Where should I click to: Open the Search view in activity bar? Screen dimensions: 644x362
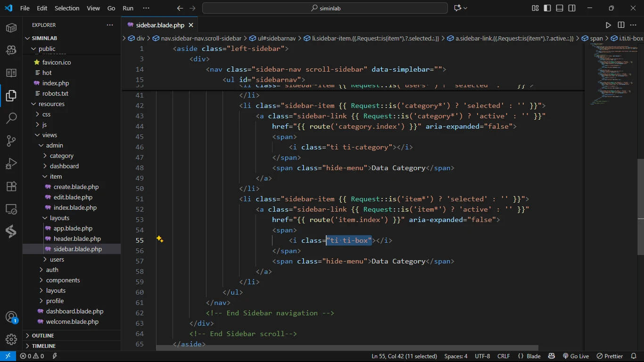11,118
